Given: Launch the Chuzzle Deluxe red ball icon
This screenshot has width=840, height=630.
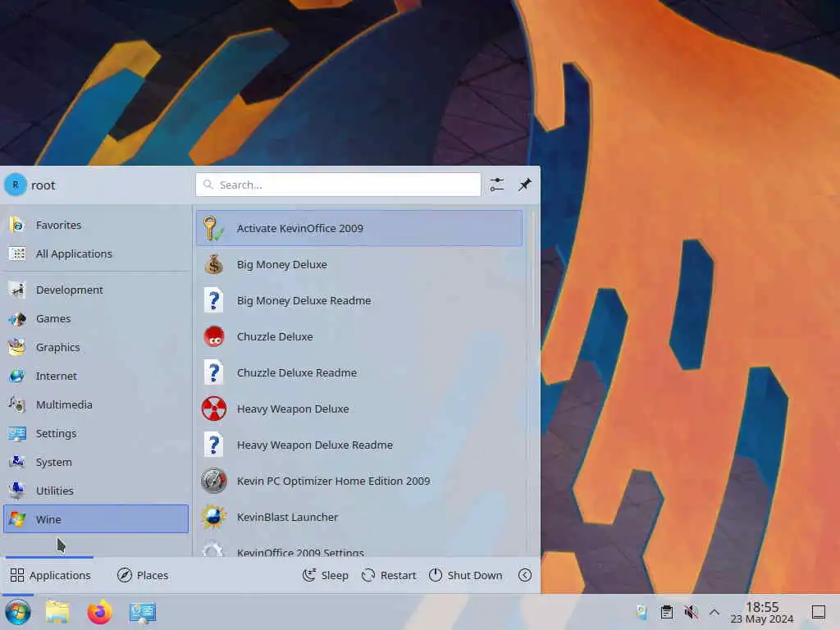Looking at the screenshot, I should click(214, 336).
